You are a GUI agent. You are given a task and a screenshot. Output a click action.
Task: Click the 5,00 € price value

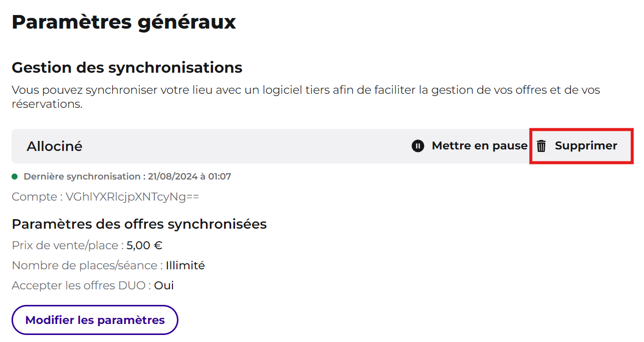pos(144,245)
